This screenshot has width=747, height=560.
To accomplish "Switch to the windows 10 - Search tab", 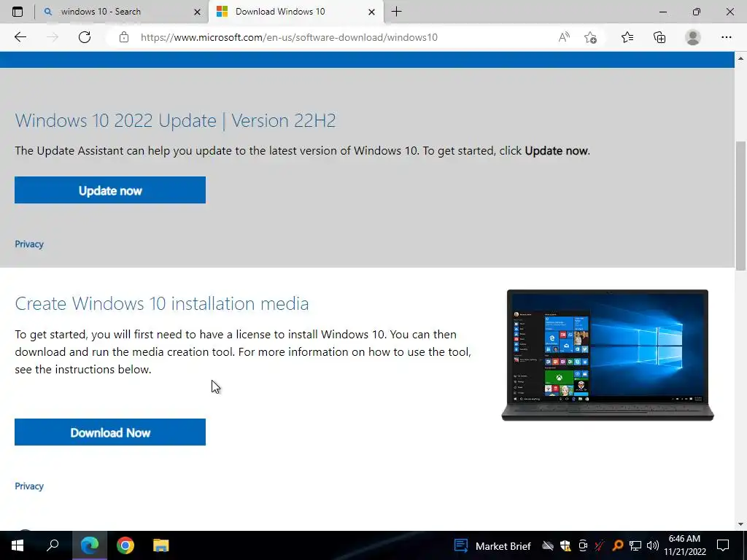I will tap(122, 12).
